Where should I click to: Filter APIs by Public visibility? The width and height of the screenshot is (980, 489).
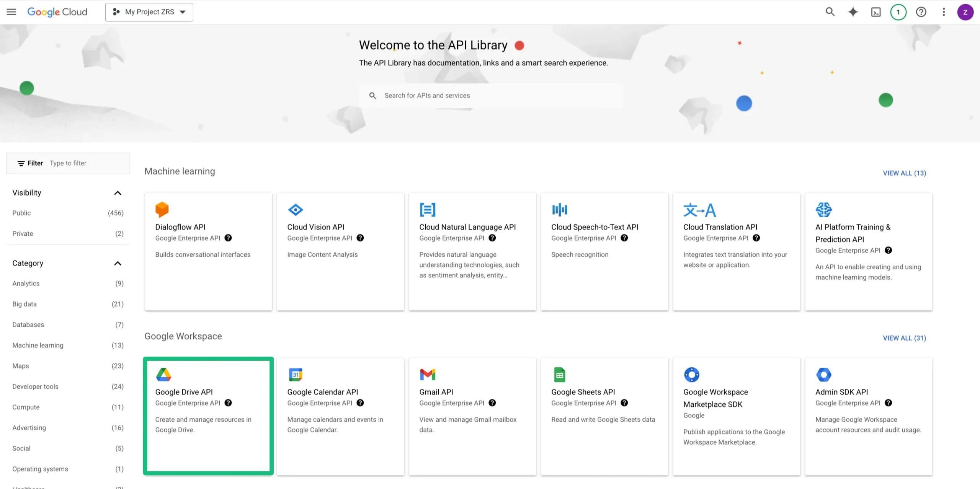point(21,213)
